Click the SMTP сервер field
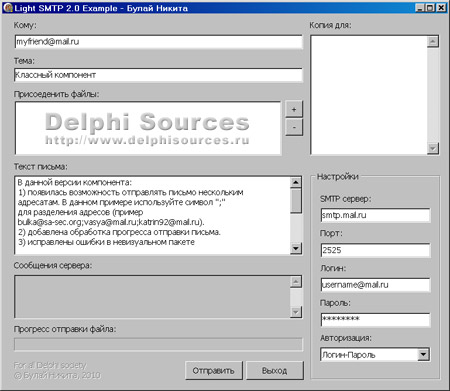 tap(375, 215)
